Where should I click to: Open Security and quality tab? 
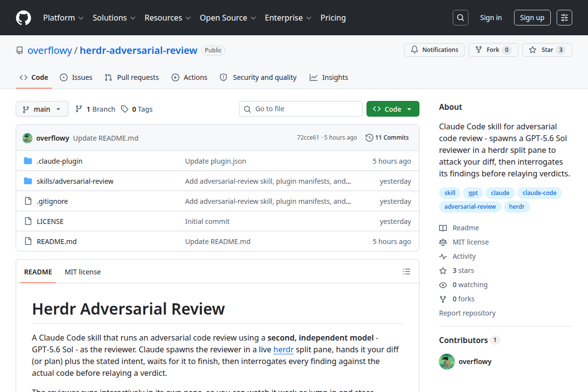(x=258, y=77)
